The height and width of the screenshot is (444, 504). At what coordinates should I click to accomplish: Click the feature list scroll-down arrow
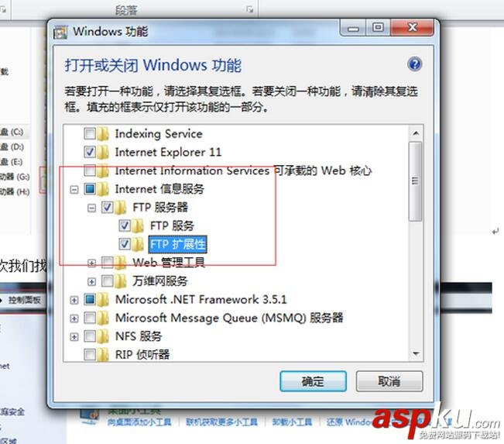[x=416, y=354]
